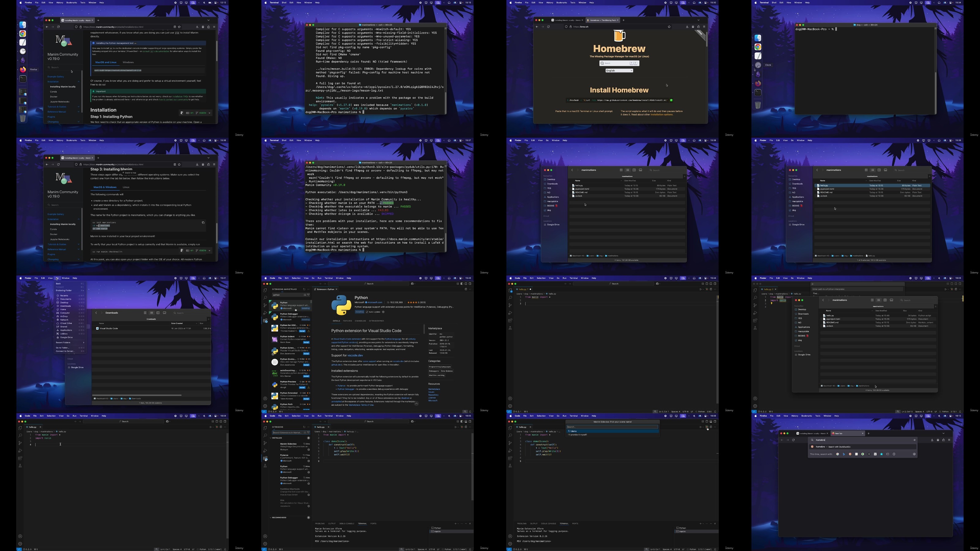Pick "demo" in the Manim Sideview scene picker
The image size is (980, 551).
[612, 431]
